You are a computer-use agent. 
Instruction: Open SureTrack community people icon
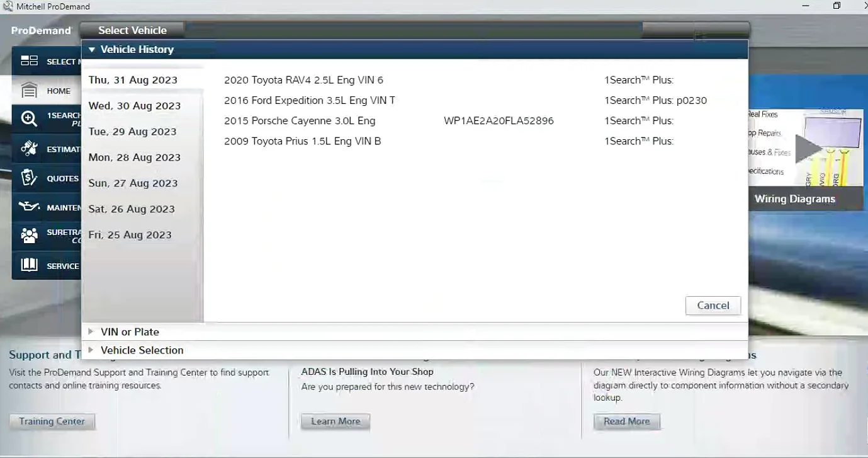pyautogui.click(x=29, y=236)
